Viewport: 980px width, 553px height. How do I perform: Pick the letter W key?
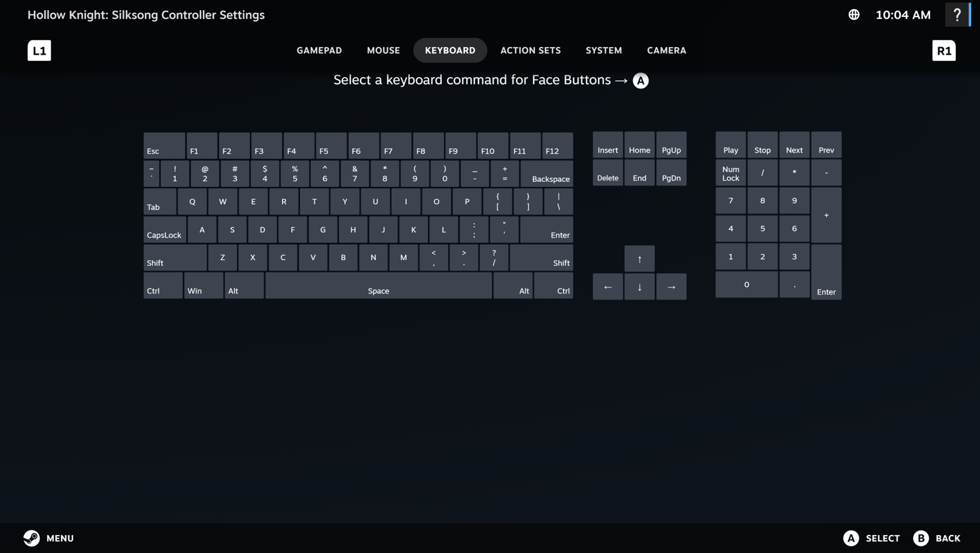(x=223, y=201)
